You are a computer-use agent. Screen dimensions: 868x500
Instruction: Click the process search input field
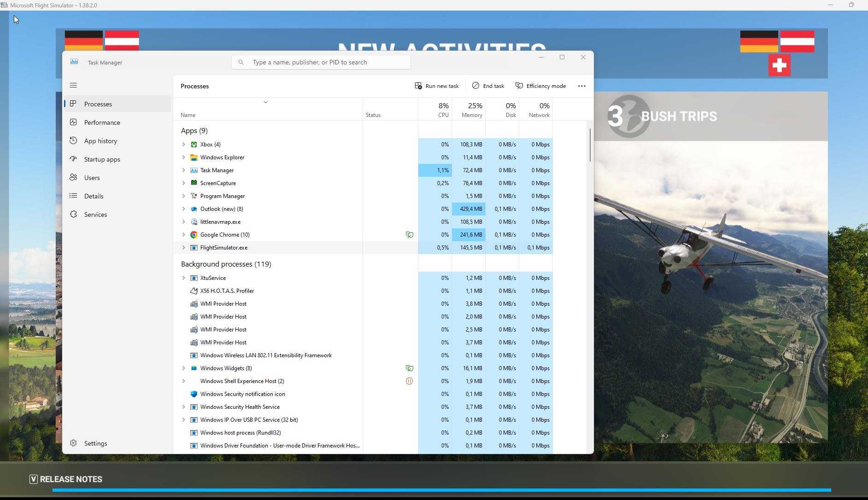click(x=323, y=62)
